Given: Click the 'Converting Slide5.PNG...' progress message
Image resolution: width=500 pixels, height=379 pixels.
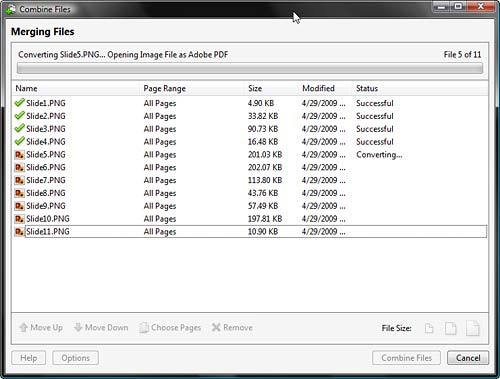Looking at the screenshot, I should pos(123,55).
